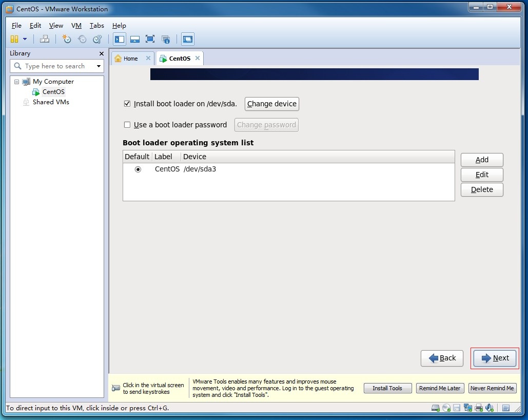
Task: Collapse the My Computer tree node
Action: 16,82
